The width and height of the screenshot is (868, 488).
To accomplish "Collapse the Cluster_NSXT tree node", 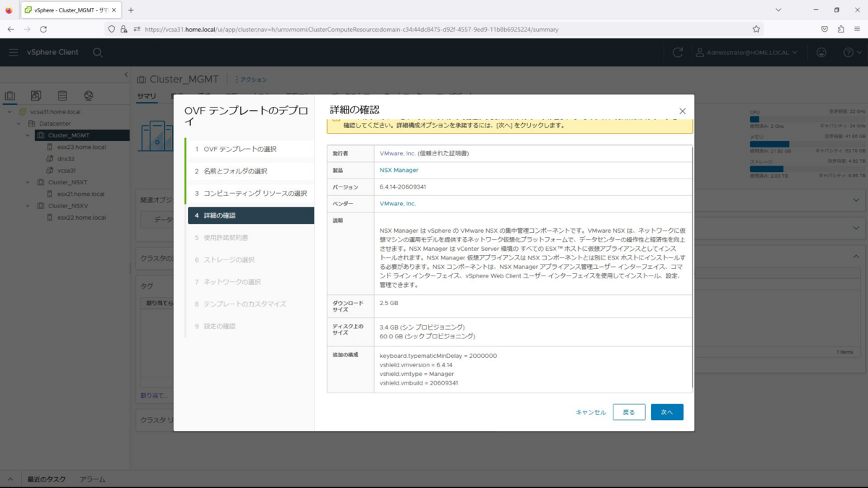I will coord(28,182).
